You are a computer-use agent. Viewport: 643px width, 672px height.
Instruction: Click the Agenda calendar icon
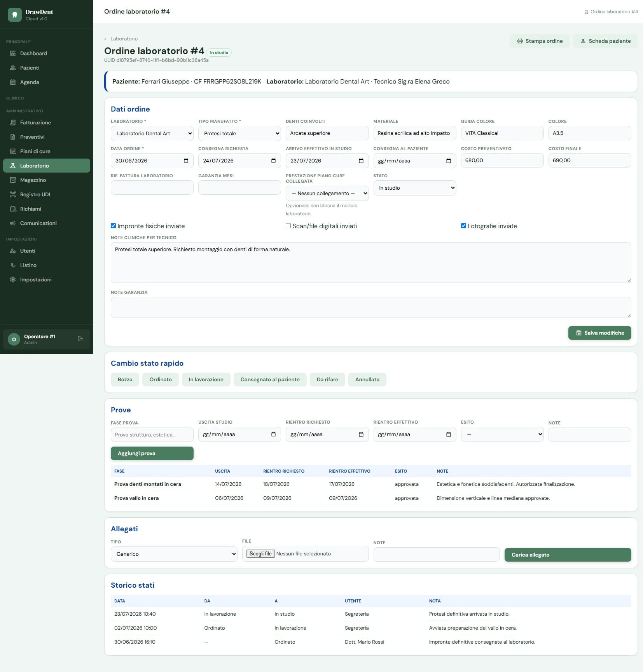click(x=13, y=82)
